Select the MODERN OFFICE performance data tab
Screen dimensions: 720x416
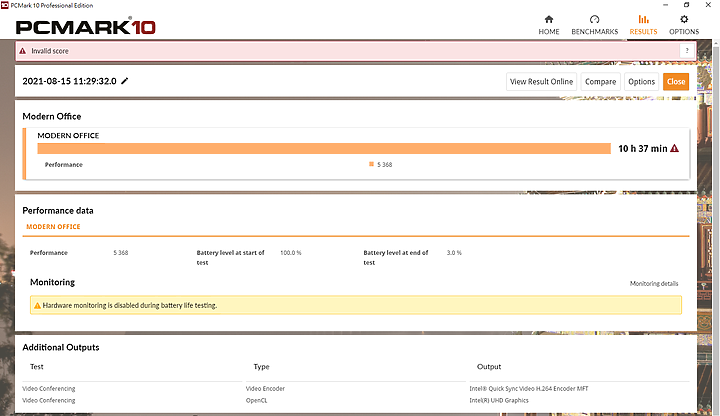point(53,227)
